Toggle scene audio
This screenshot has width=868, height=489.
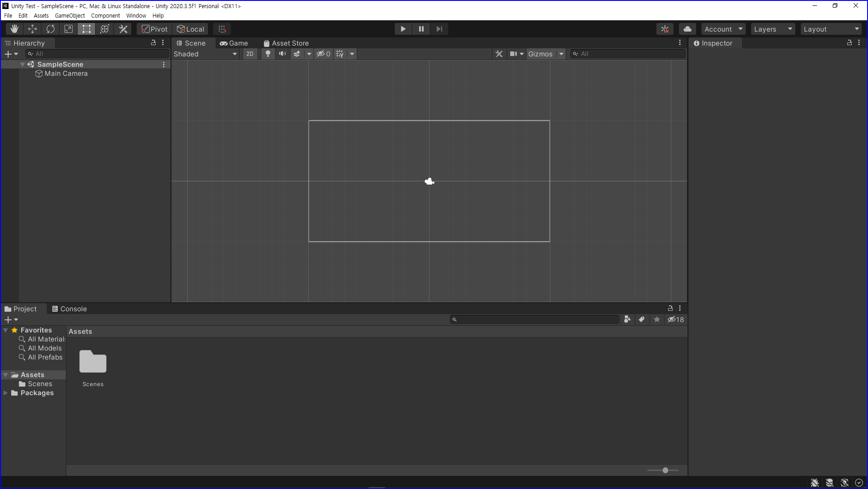tap(282, 54)
